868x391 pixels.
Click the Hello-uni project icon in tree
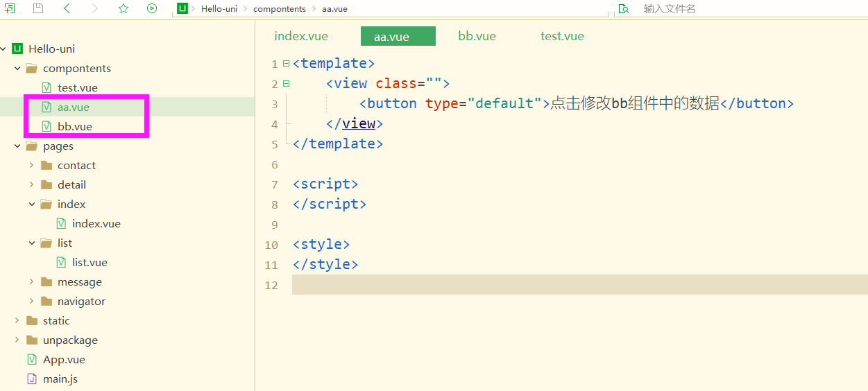[17, 49]
